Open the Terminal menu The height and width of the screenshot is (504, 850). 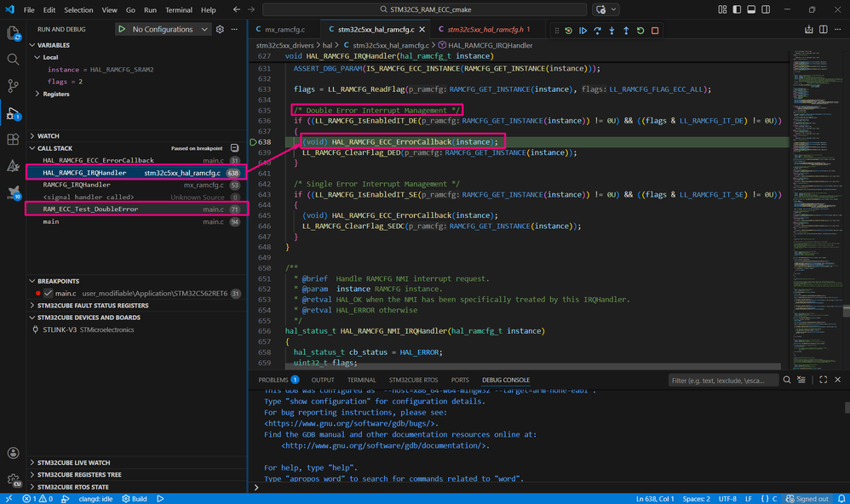click(x=178, y=9)
